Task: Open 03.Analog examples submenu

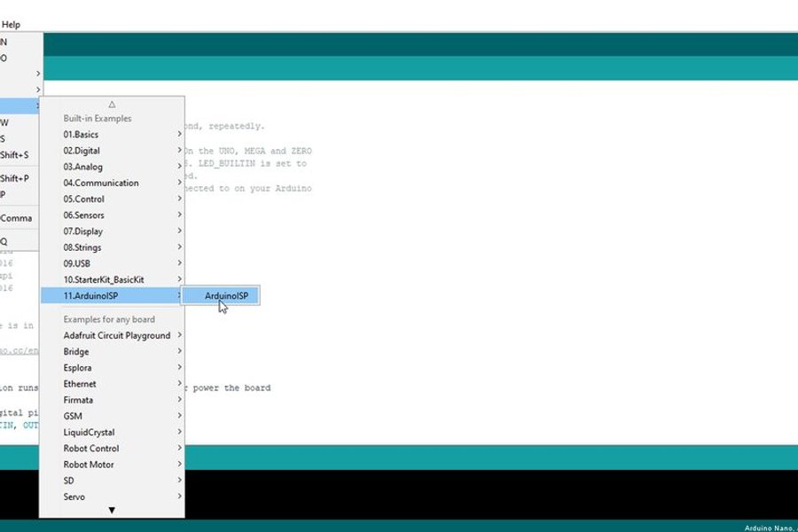Action: 112,167
